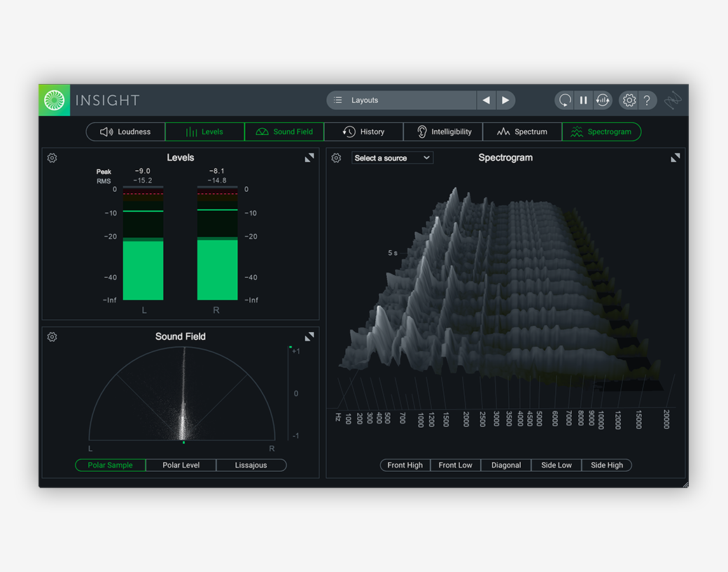Open global settings gear in header
Screen dimensions: 728x572
pos(629,100)
